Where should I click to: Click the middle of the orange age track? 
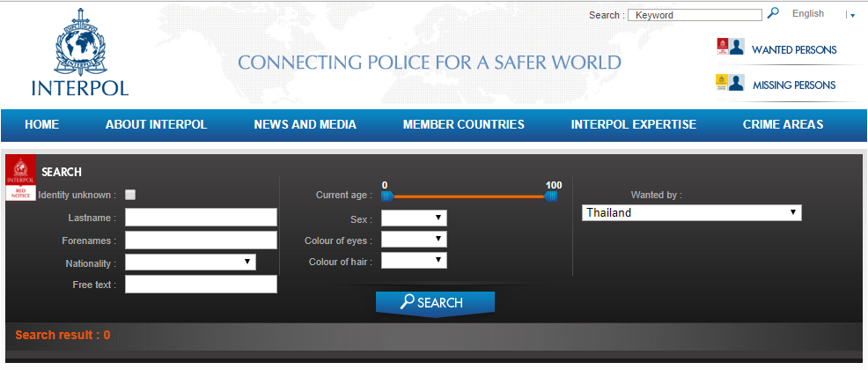click(469, 196)
